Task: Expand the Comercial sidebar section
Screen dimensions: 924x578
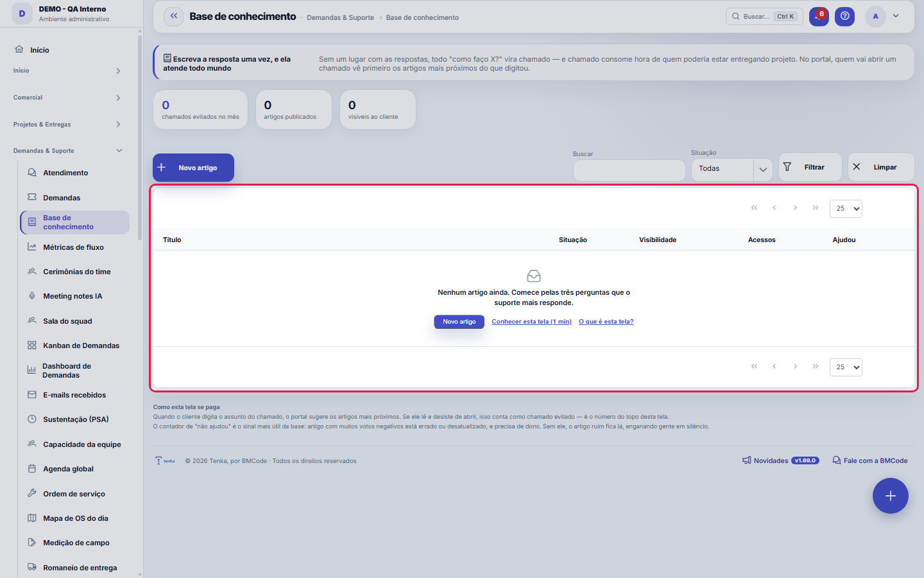Action: 67,98
